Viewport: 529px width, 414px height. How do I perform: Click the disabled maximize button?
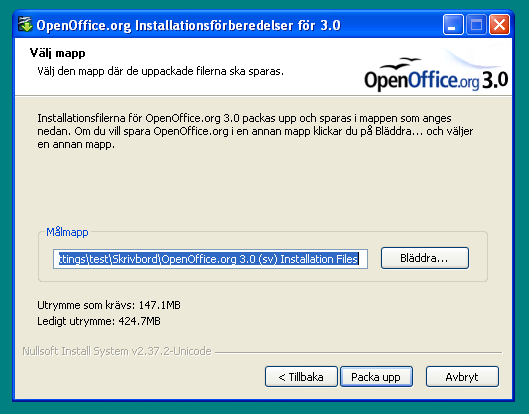pyautogui.click(x=476, y=25)
